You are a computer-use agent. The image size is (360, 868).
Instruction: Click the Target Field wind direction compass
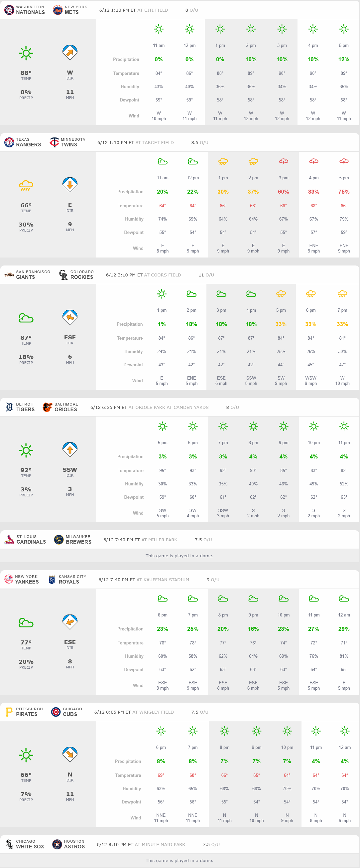point(70,185)
